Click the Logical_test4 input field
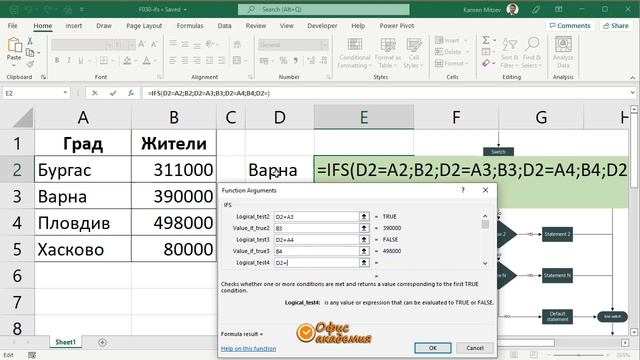Screen dimensions: 640x360 (316, 262)
